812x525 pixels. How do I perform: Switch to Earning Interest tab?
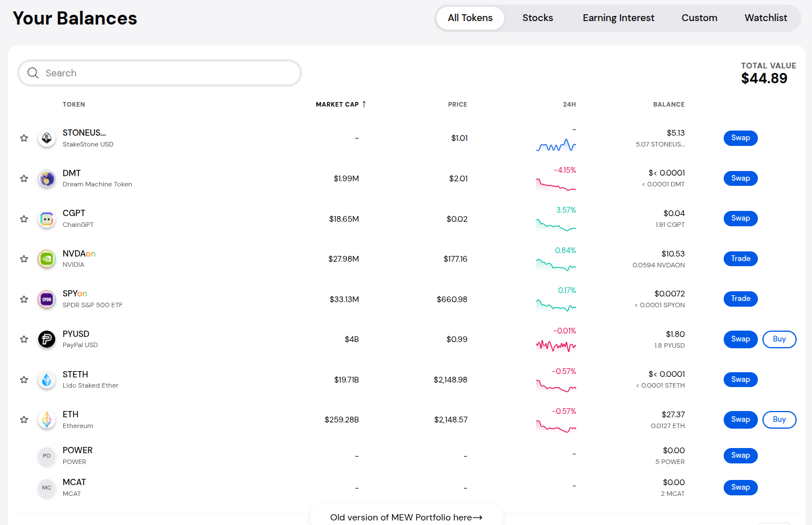click(618, 18)
